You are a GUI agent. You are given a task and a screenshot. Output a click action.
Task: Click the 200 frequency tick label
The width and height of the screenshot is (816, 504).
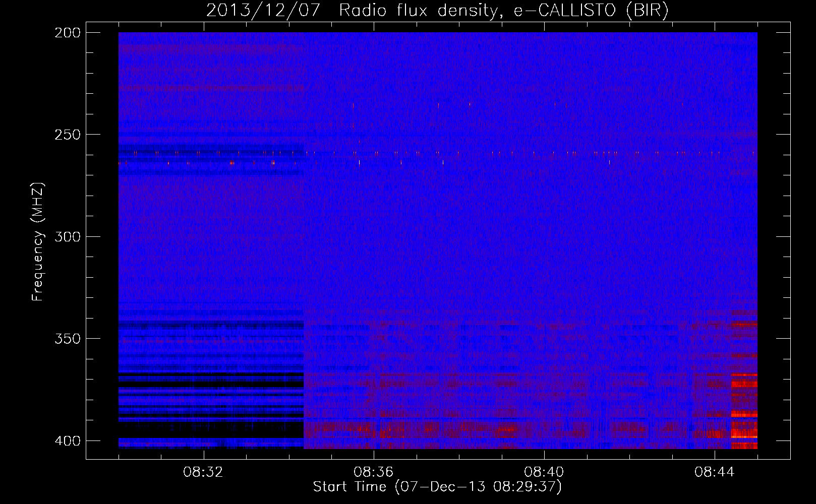(x=67, y=33)
